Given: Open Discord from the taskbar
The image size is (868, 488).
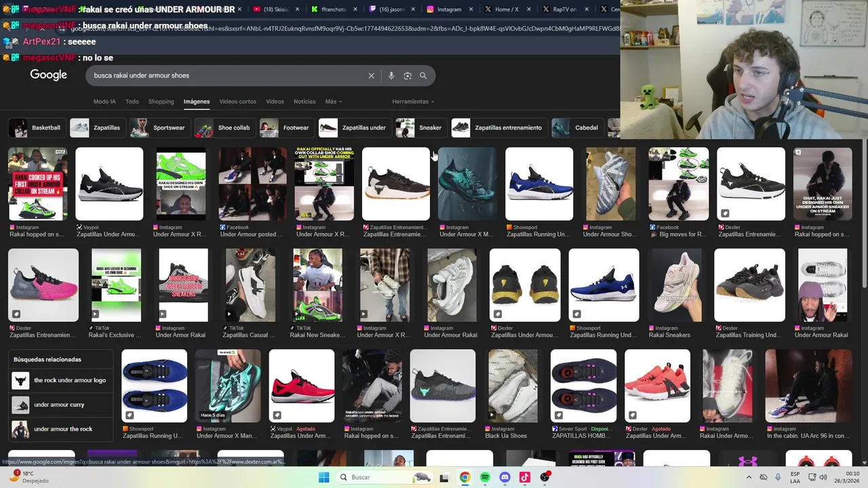Looking at the screenshot, I should (505, 477).
